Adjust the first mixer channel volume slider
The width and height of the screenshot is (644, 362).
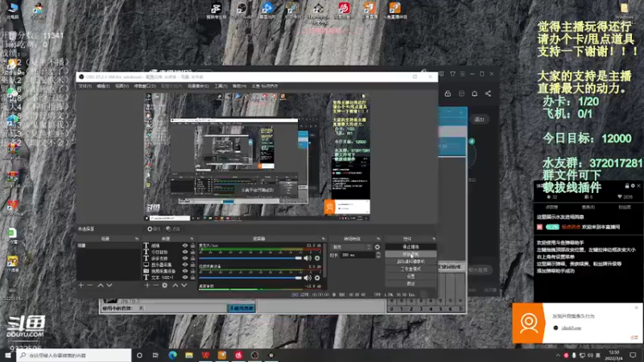coord(250,258)
